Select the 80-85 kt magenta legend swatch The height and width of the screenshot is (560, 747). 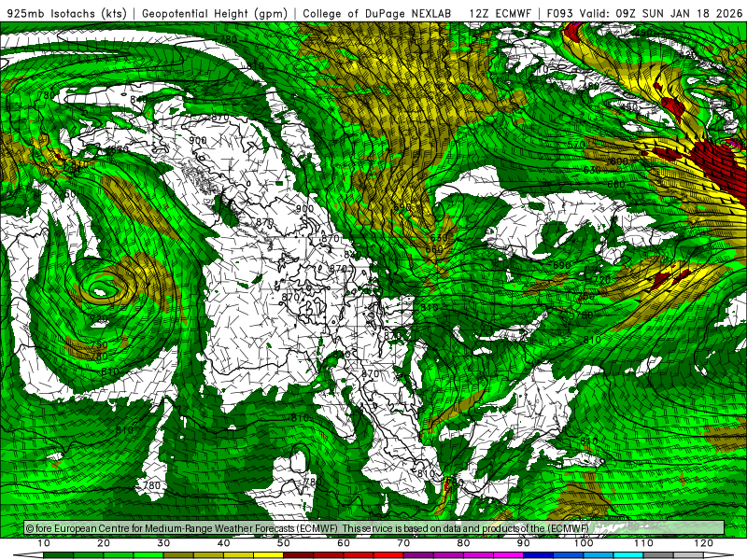tap(478, 555)
